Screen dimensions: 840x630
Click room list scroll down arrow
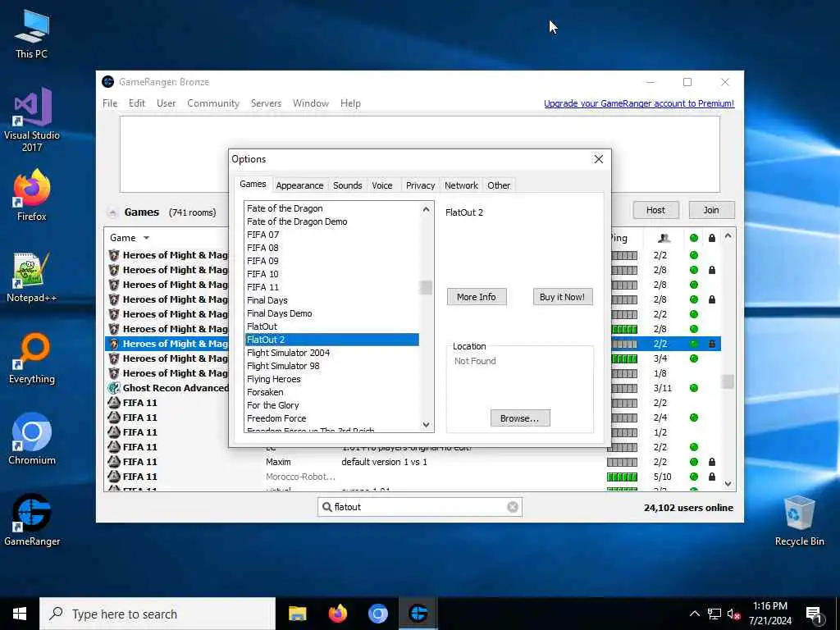click(728, 484)
